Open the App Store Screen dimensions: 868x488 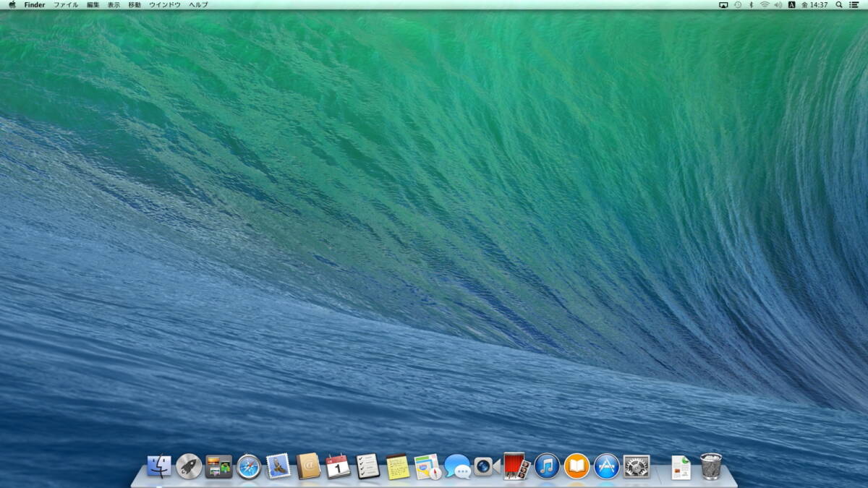point(606,466)
